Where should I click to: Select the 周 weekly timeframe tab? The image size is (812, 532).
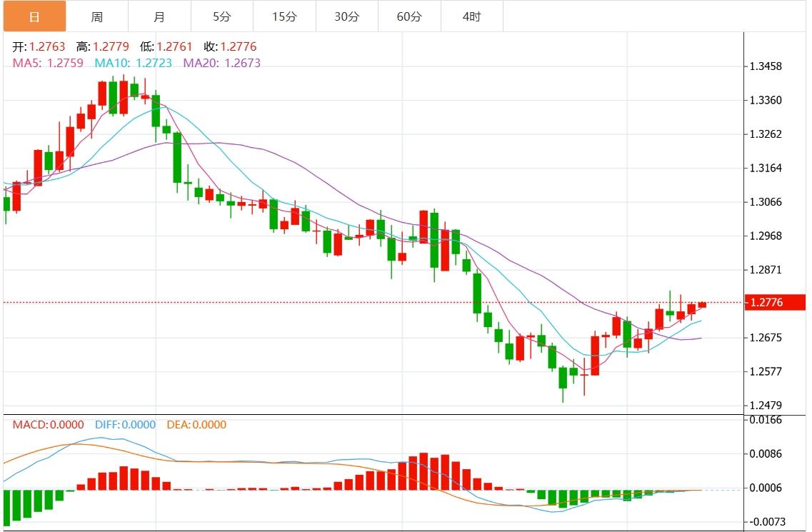(97, 16)
